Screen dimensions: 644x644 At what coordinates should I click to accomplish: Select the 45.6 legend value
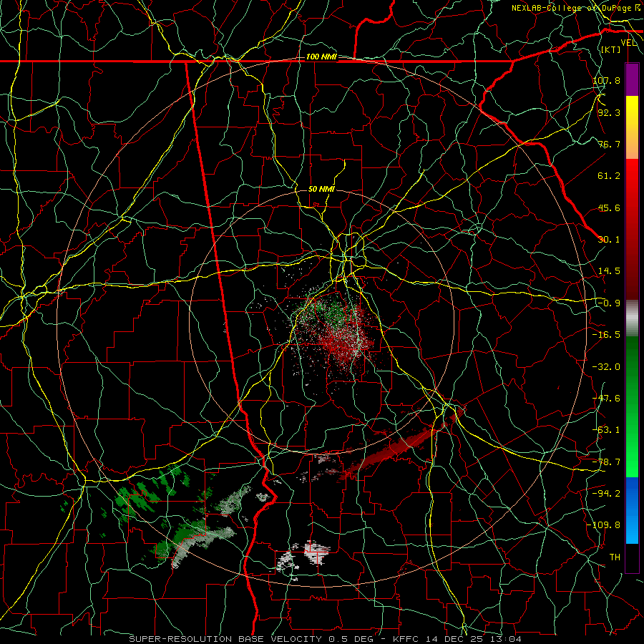pyautogui.click(x=609, y=208)
